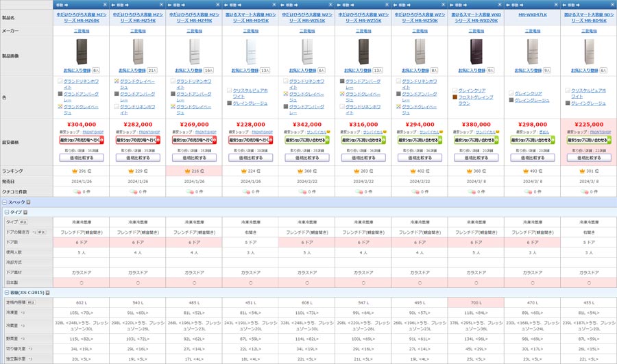
Task: Click お気に入り登録 under the MR-MZ54K image
Action: tap(132, 71)
